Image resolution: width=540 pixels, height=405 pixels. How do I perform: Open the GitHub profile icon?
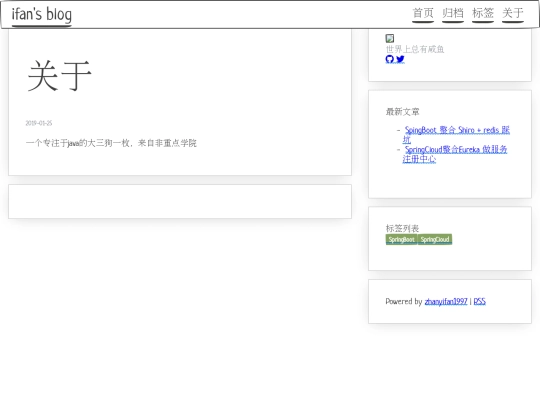(390, 59)
